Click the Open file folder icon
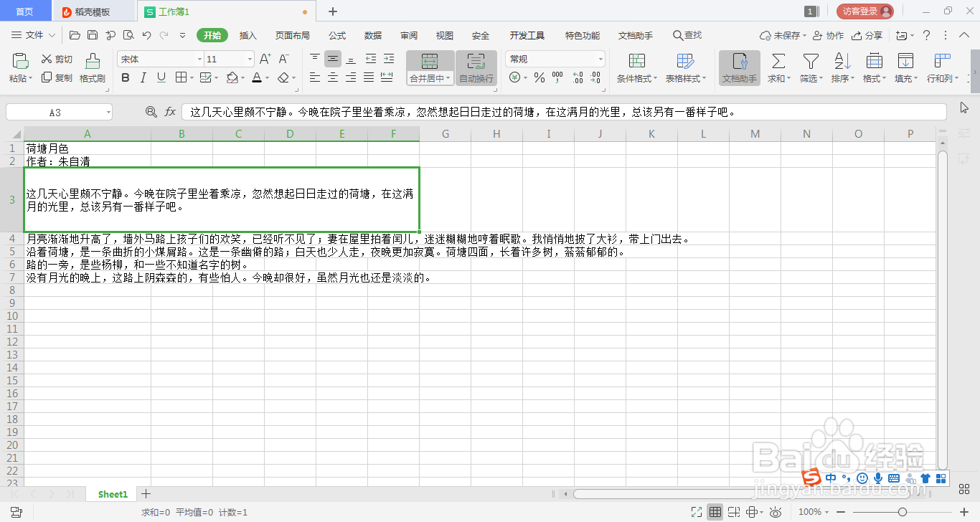This screenshot has width=980, height=522. tap(75, 35)
